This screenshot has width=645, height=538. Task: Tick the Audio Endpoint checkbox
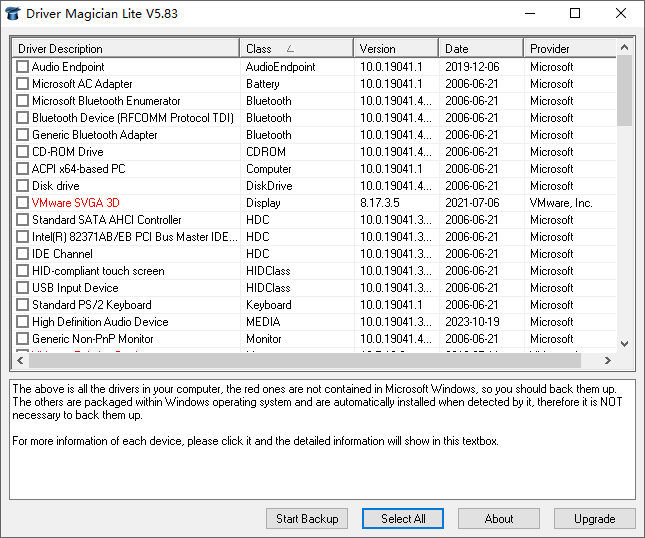(x=22, y=67)
